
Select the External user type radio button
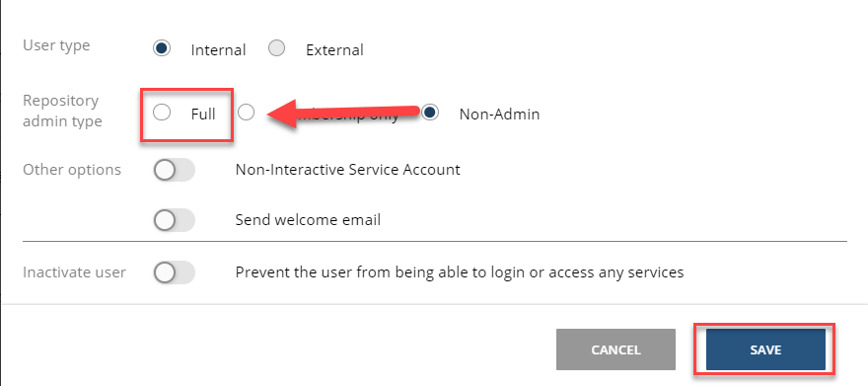(x=276, y=48)
